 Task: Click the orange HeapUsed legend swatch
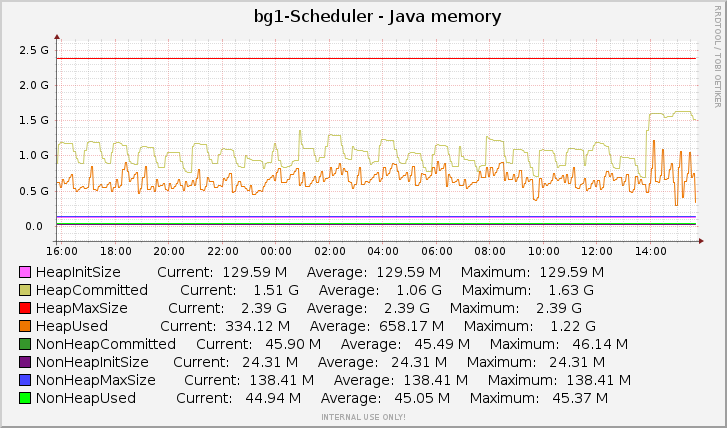[x=25, y=326]
